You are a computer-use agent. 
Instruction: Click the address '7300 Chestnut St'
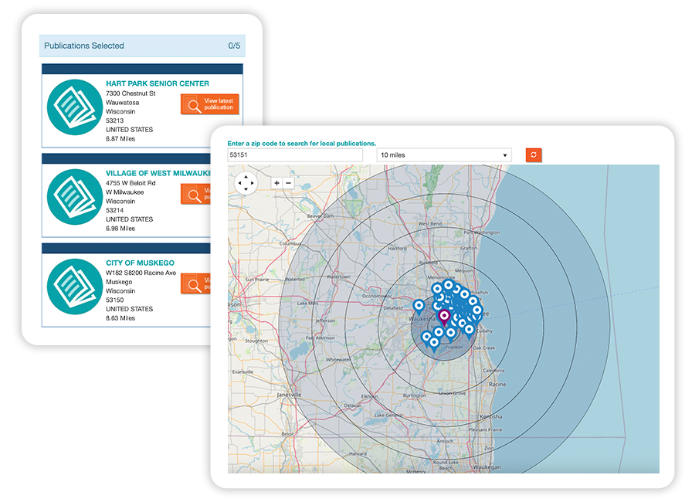[x=130, y=93]
